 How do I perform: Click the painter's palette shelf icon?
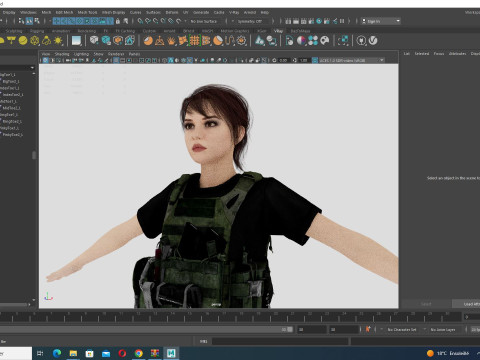pos(325,41)
